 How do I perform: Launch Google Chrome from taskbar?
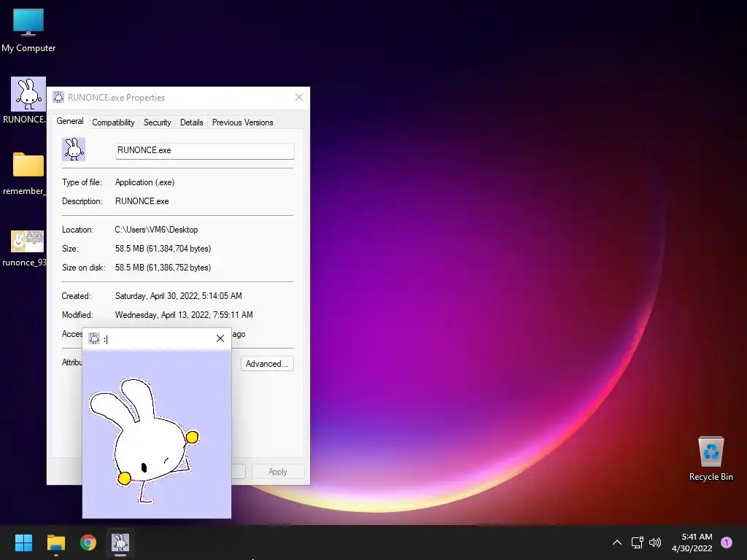point(88,542)
